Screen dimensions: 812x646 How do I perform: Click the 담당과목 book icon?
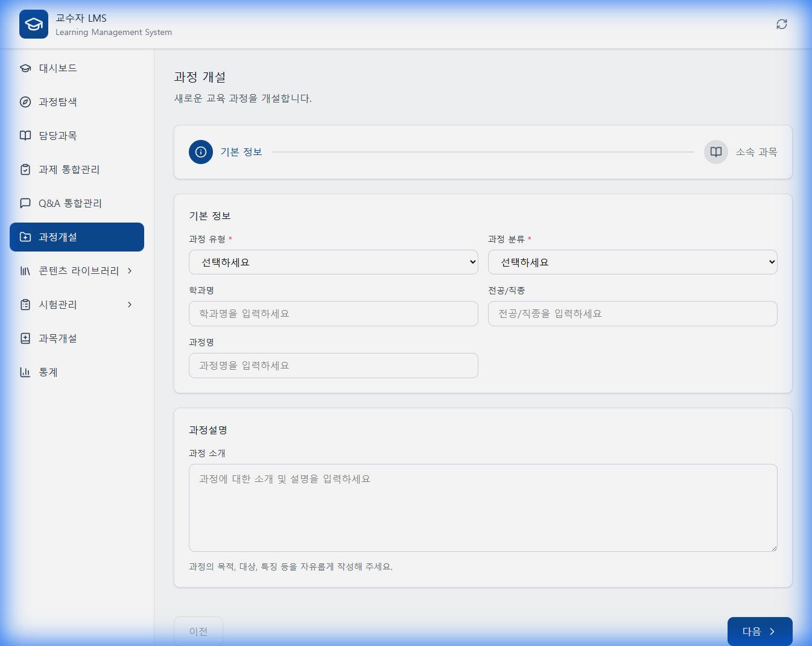25,136
